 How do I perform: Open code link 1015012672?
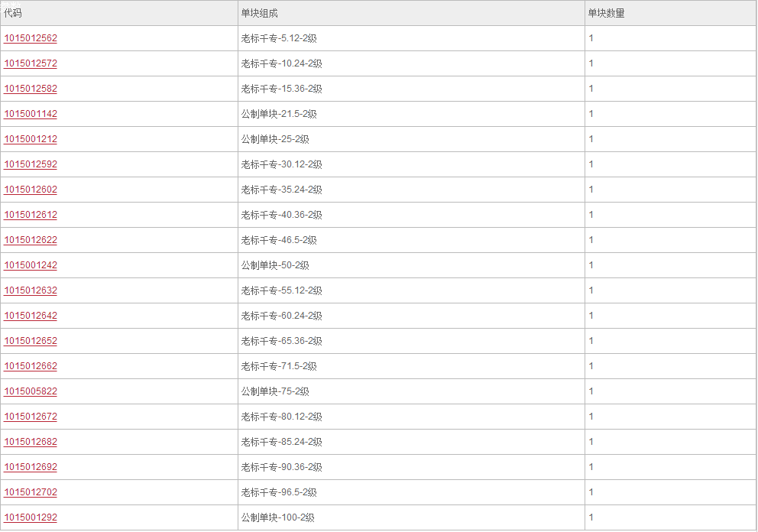tap(31, 417)
